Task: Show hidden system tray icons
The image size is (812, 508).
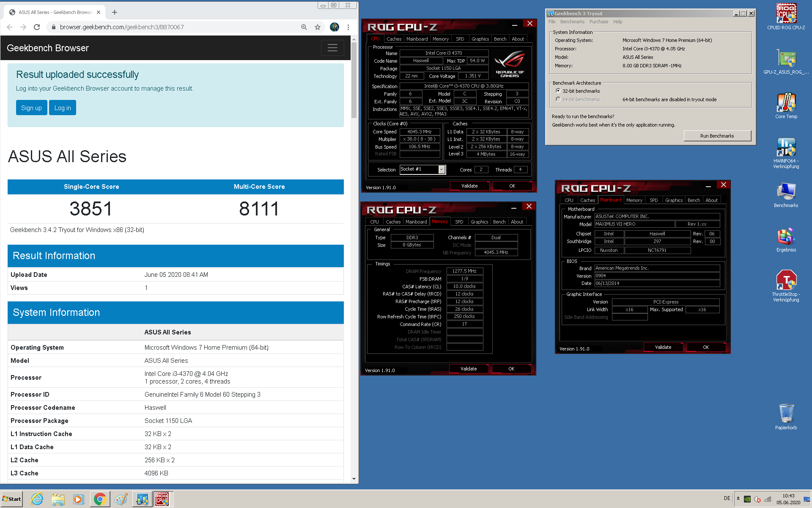Action: 738,499
